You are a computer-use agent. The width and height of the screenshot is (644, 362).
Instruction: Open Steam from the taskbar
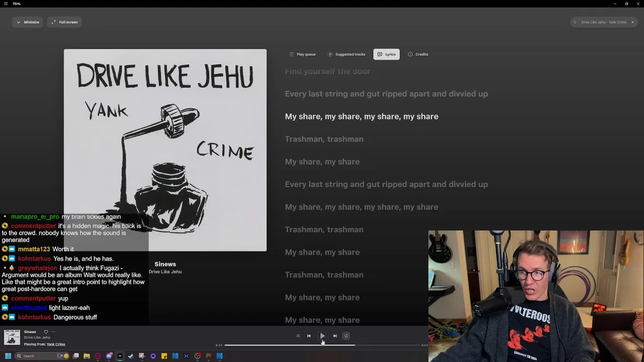(x=131, y=356)
